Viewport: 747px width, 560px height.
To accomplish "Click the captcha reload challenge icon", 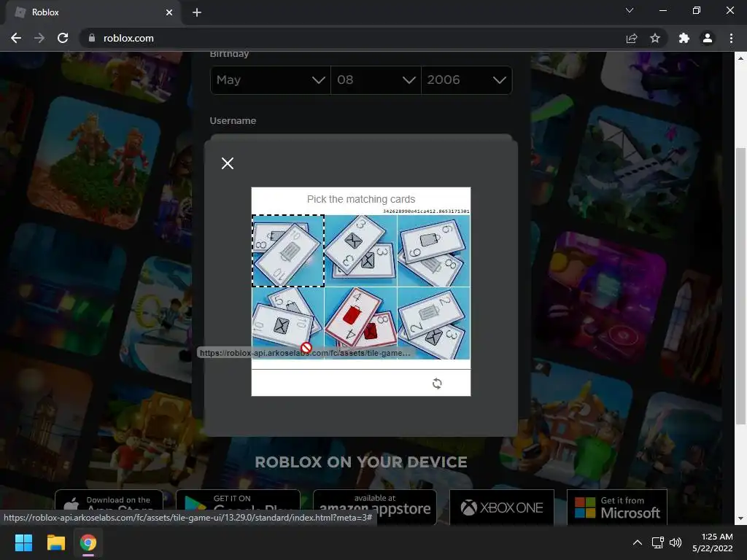I will (x=437, y=384).
